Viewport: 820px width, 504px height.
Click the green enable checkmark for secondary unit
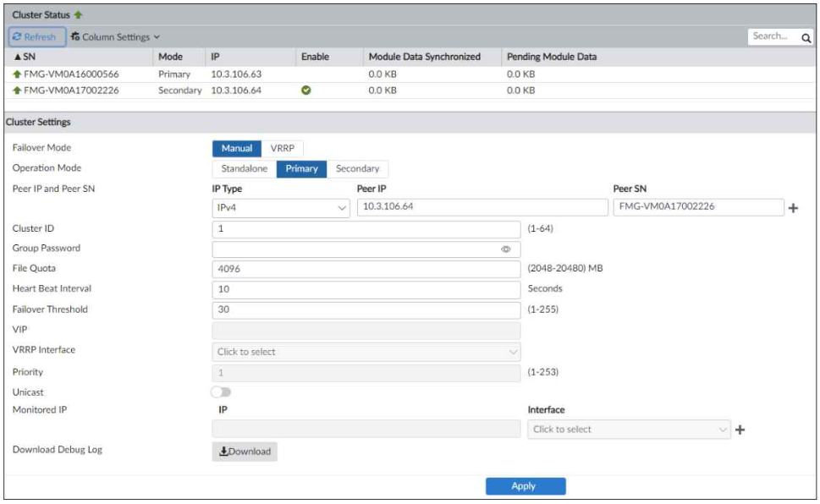(x=306, y=90)
